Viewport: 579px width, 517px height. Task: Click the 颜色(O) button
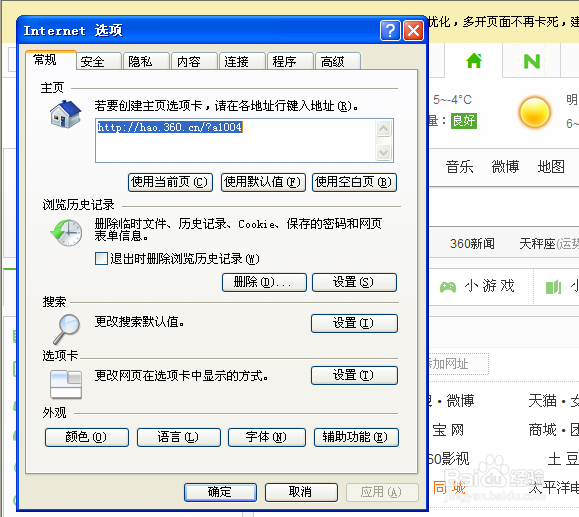tap(87, 437)
